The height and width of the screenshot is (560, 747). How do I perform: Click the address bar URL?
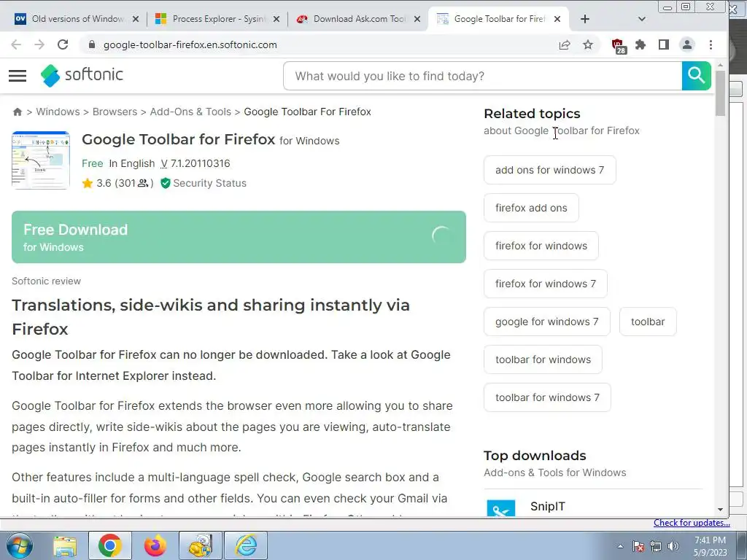click(x=190, y=44)
